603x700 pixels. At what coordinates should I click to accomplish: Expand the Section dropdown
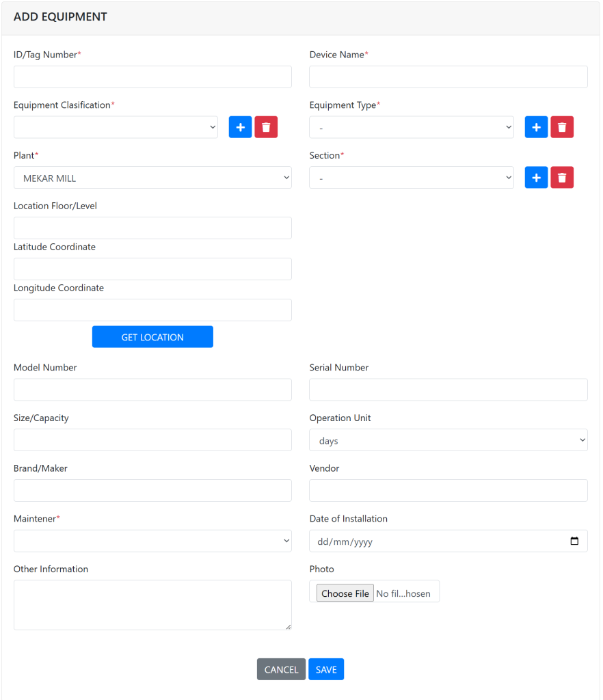coord(411,178)
